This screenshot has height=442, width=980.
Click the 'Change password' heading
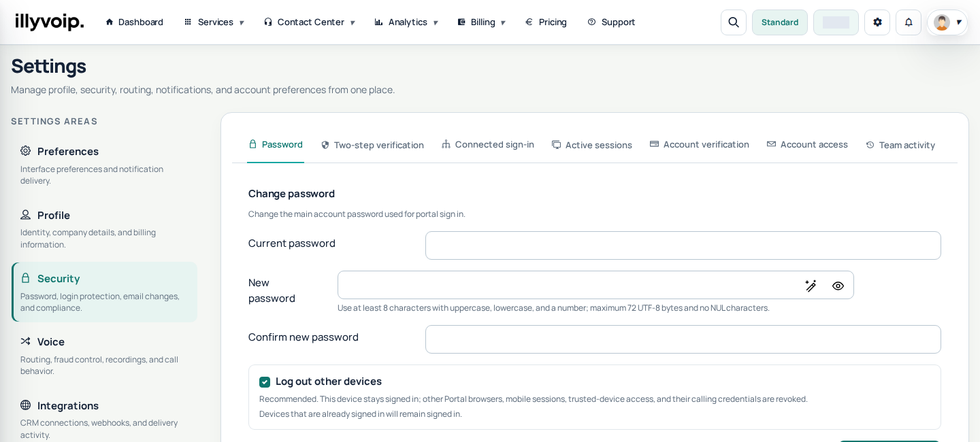point(291,194)
